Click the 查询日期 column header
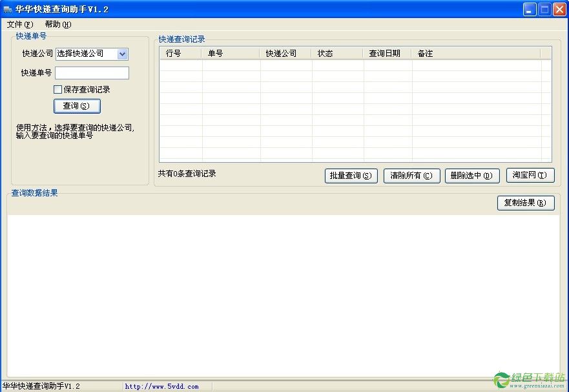569x392 pixels. click(x=388, y=54)
